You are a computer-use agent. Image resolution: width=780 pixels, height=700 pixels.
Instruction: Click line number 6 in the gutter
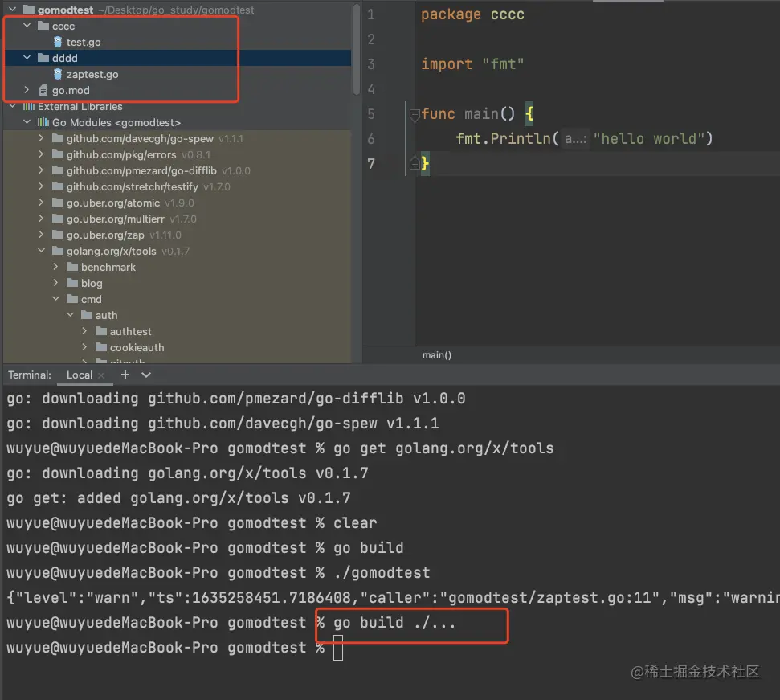coord(371,139)
